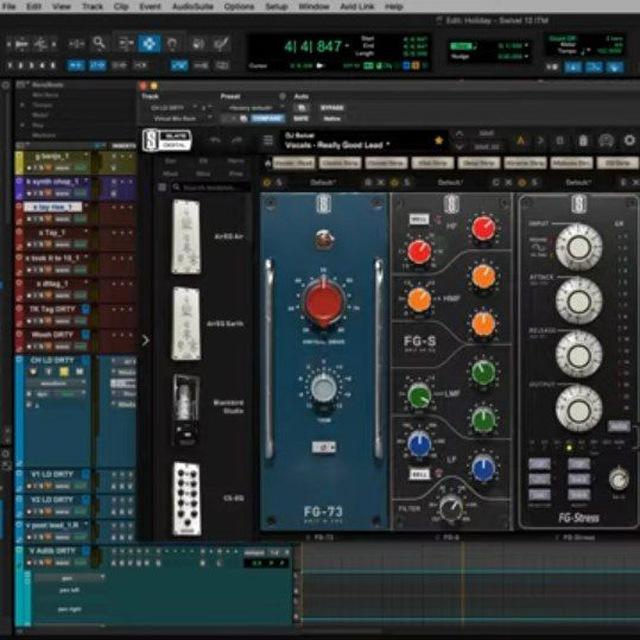This screenshot has height=640, width=640.
Task: Open the AudioSuite menu
Action: [192, 7]
